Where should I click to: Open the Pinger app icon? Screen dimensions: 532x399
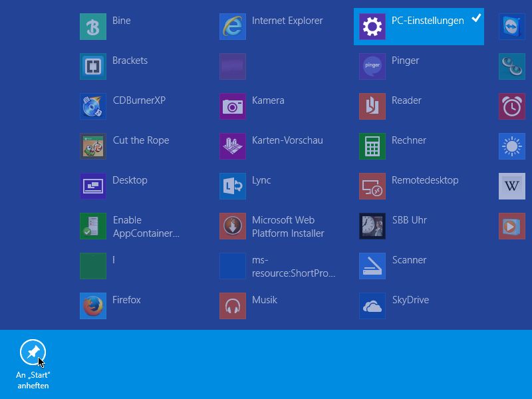click(372, 66)
